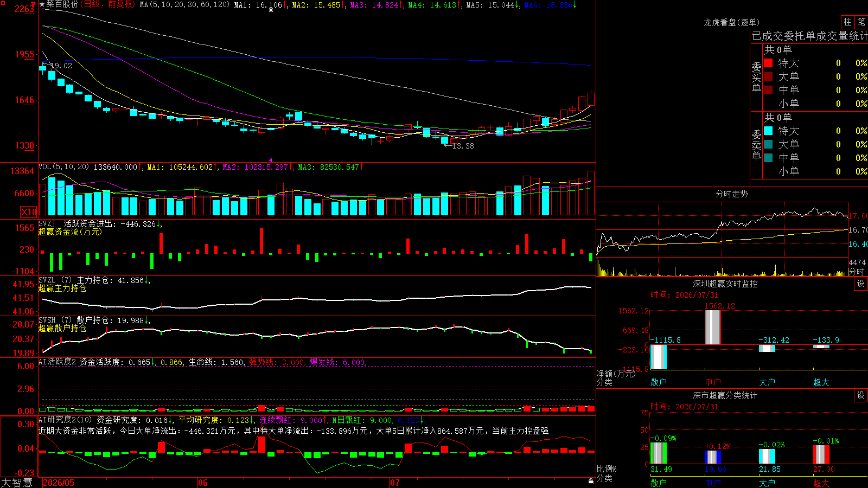Select the 深圳超赢实时监控 panel title
The width and height of the screenshot is (868, 488).
[725, 284]
